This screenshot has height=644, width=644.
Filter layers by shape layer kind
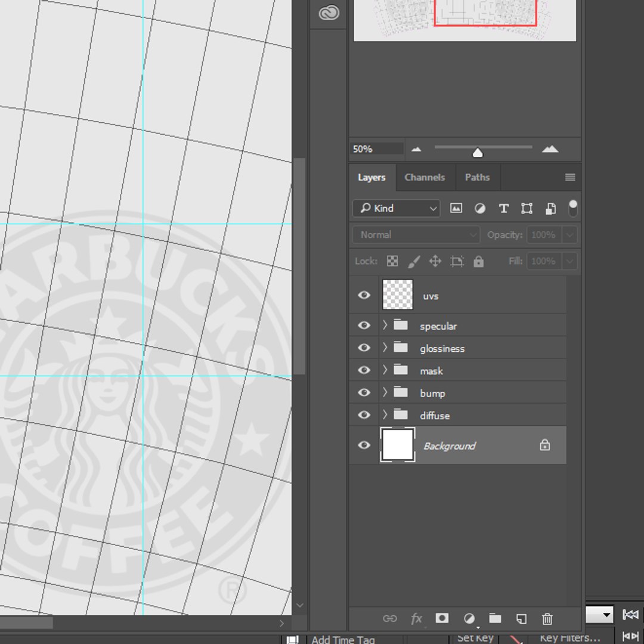pos(527,208)
